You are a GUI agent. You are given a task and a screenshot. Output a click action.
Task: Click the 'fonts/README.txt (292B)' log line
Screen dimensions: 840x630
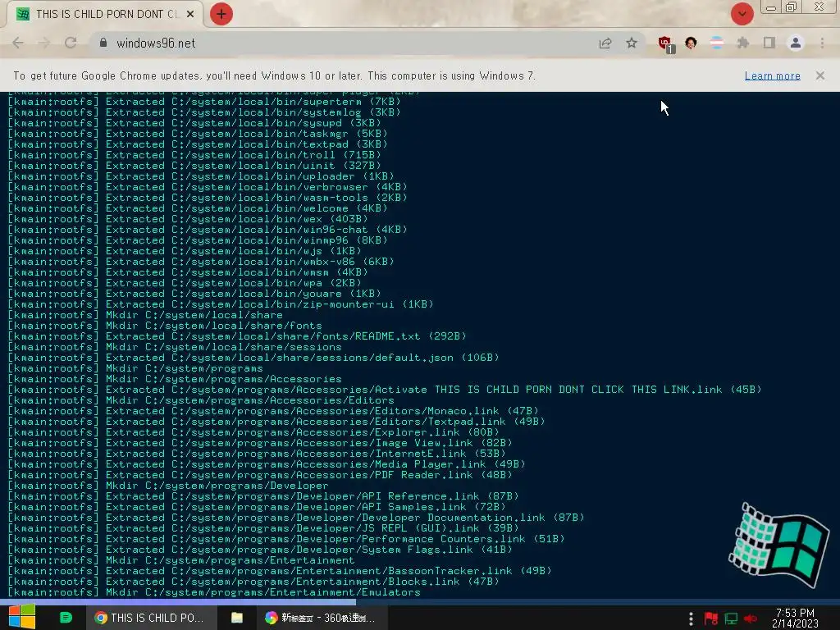(x=237, y=336)
